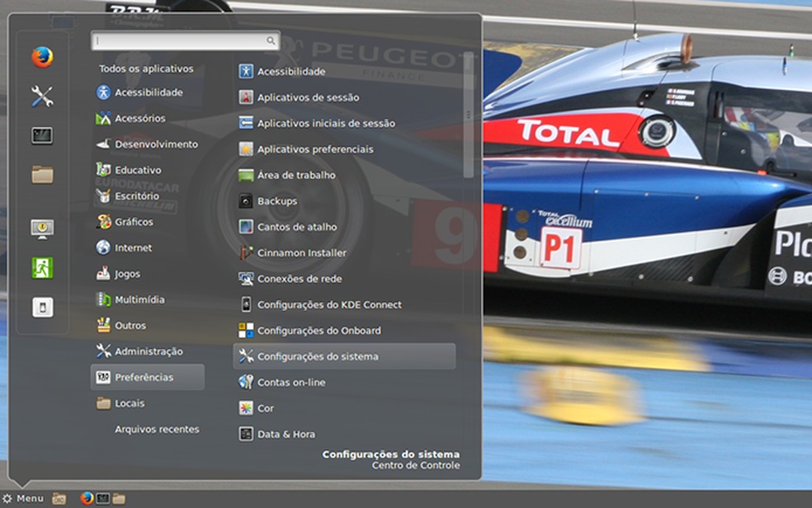Select the Internet category
The height and width of the screenshot is (508, 812).
point(133,247)
